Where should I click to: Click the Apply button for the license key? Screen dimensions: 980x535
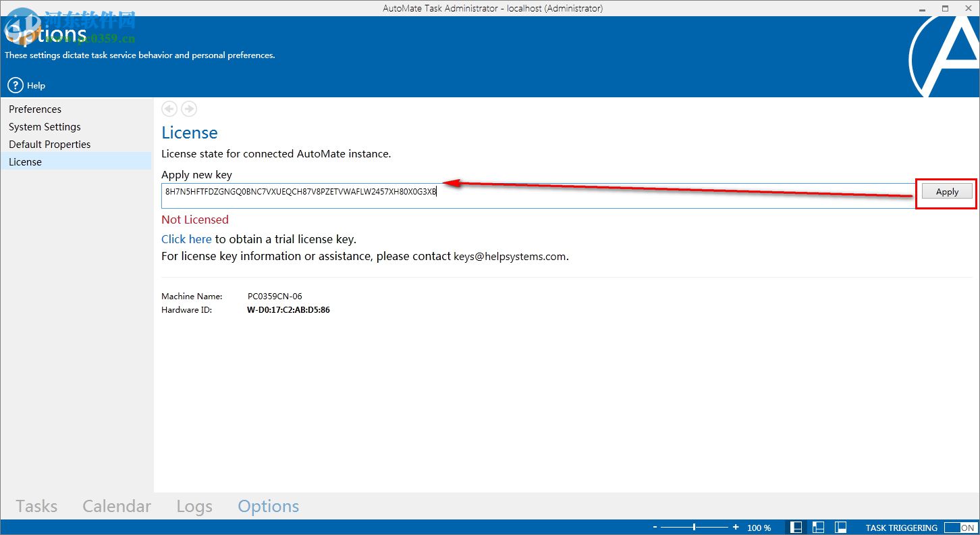pyautogui.click(x=947, y=192)
